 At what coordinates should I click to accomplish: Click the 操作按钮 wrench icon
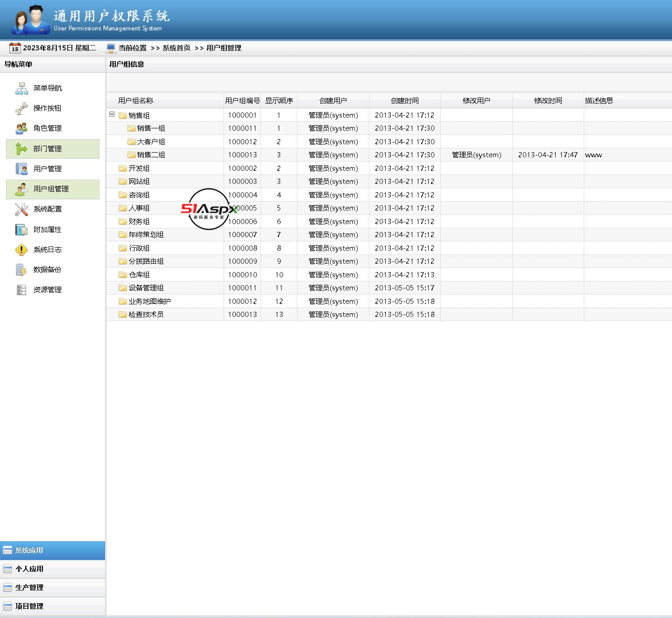(21, 108)
